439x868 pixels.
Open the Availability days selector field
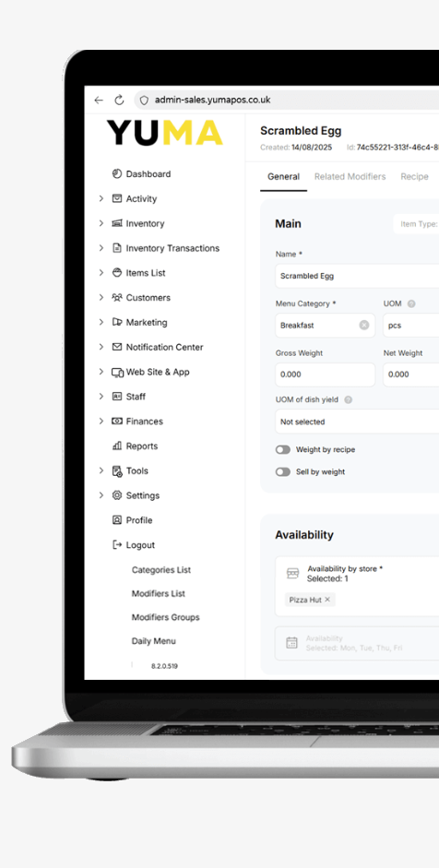pyautogui.click(x=357, y=643)
